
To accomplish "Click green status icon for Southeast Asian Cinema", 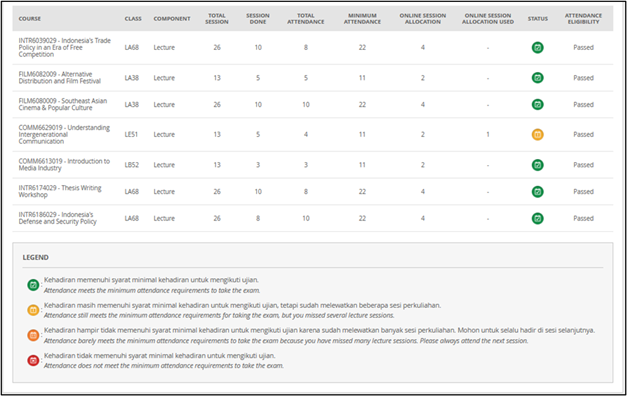I will [x=537, y=104].
